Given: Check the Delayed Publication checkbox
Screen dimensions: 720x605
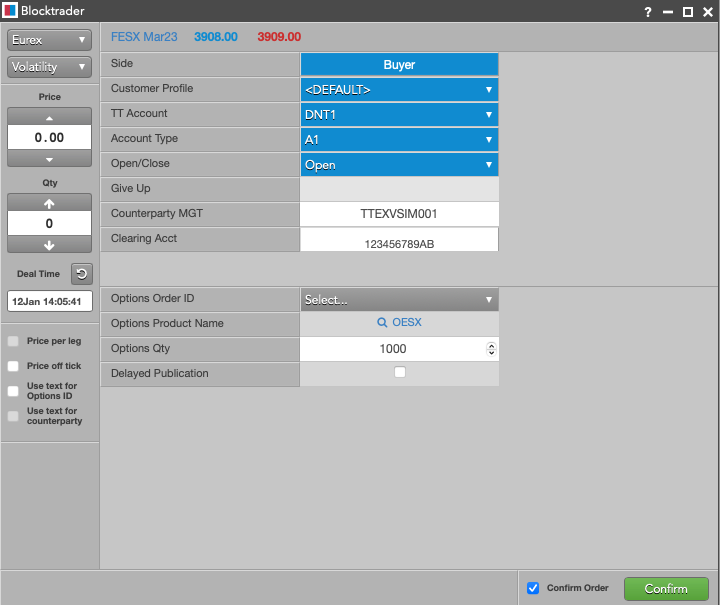Looking at the screenshot, I should pos(400,372).
